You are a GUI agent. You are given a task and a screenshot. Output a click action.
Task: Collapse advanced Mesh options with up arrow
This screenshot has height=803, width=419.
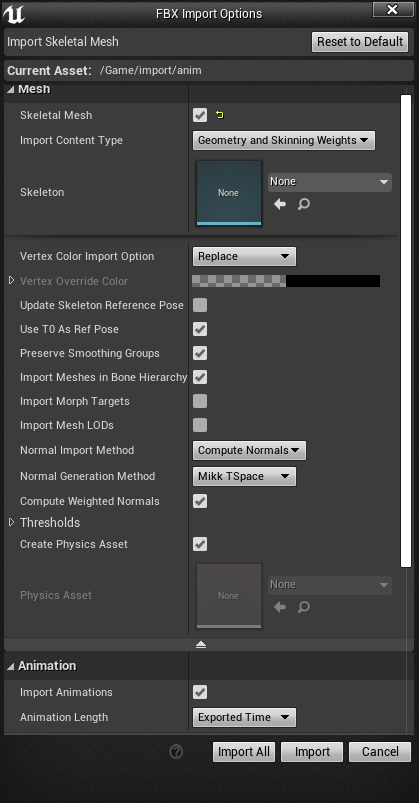click(201, 645)
